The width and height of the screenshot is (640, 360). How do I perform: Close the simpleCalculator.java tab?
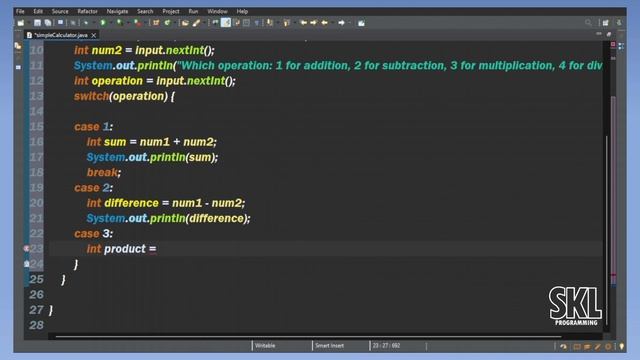(x=93, y=36)
